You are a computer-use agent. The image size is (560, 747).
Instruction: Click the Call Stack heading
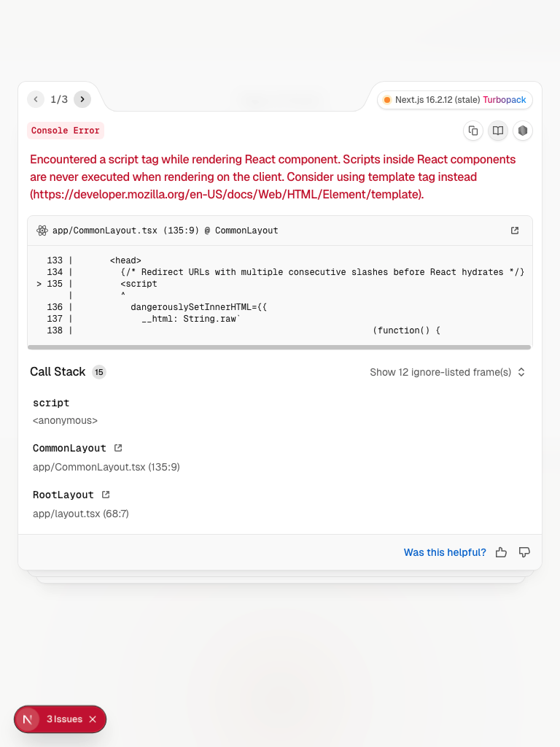click(58, 371)
